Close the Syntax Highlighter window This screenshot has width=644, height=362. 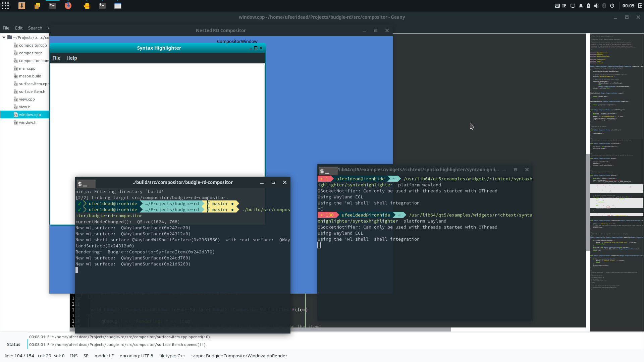tap(261, 48)
